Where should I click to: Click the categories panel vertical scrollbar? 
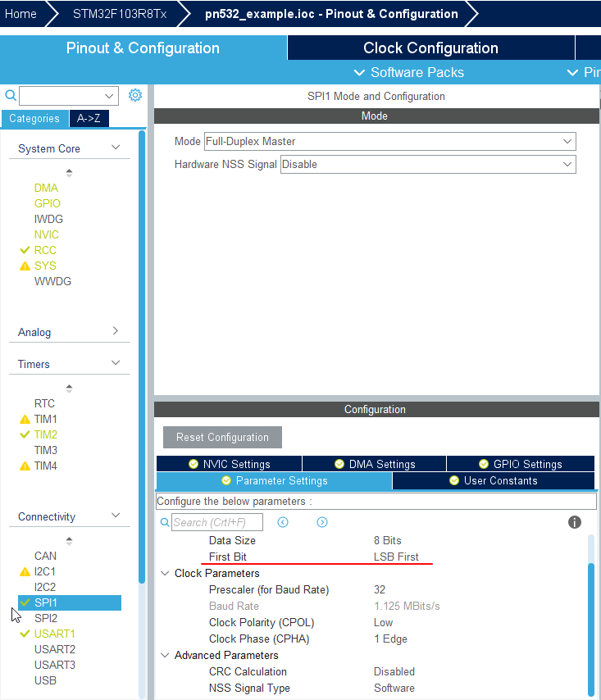(142, 357)
